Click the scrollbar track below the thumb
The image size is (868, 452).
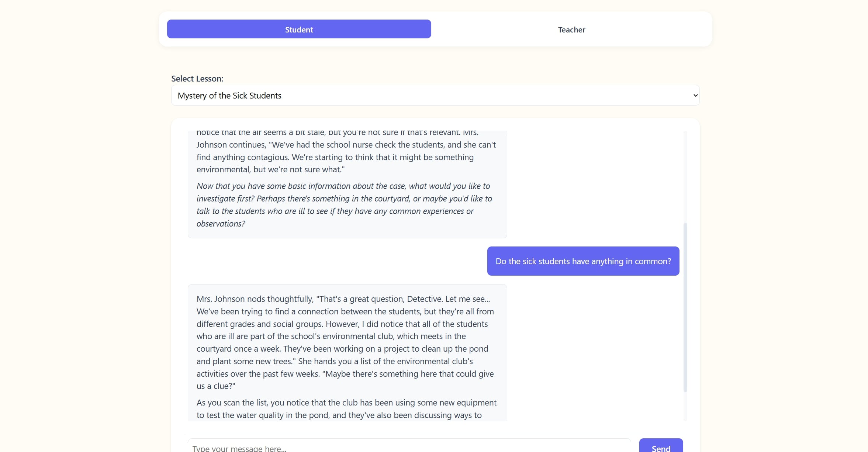point(685,406)
